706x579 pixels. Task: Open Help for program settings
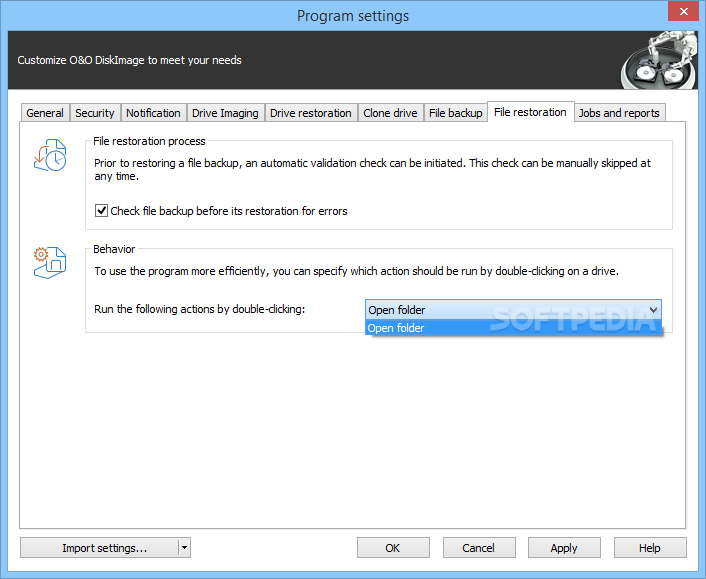click(650, 548)
